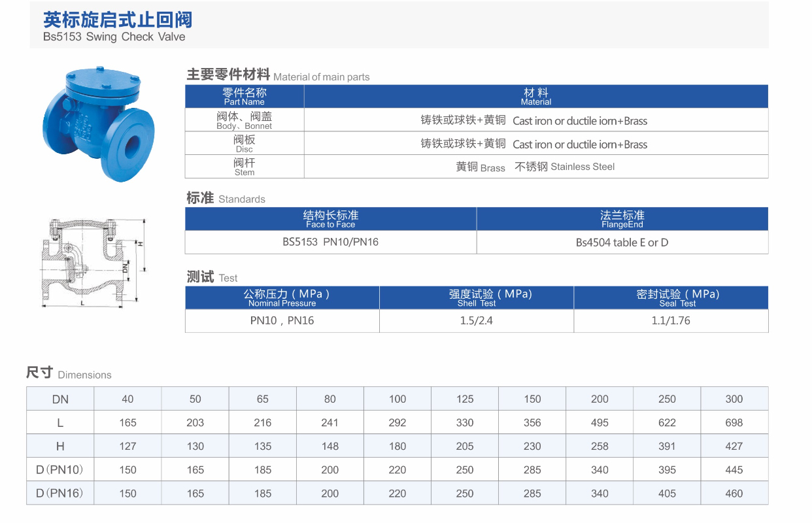Click the D(PN16) row label

click(x=60, y=493)
